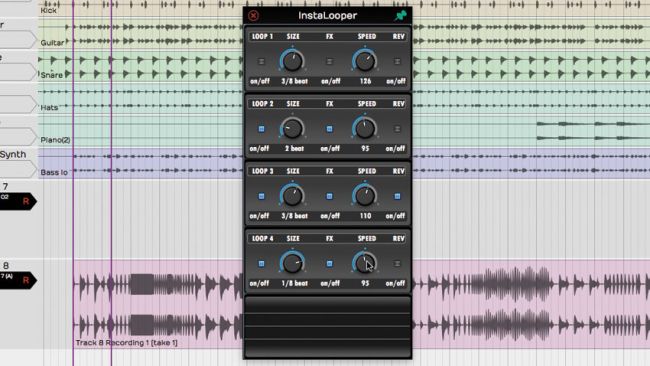Select Track 8 Recording 1 clip label
This screenshot has width=650, height=366.
126,343
